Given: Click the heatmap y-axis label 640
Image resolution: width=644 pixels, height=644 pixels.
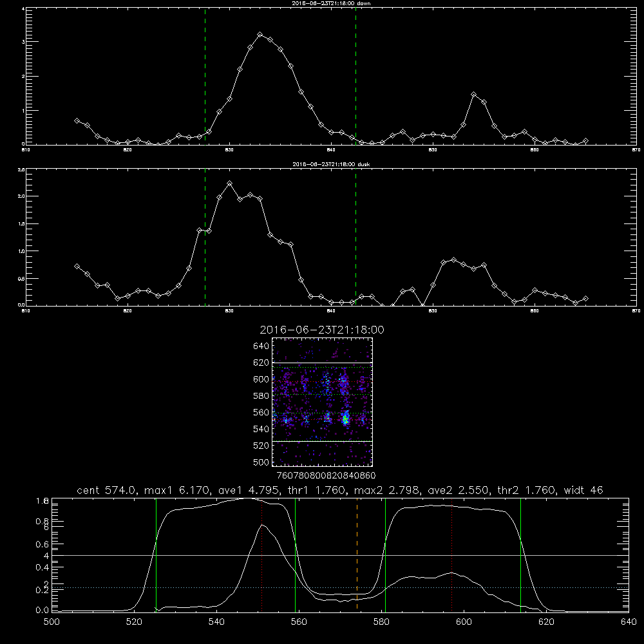Looking at the screenshot, I should pyautogui.click(x=261, y=346).
